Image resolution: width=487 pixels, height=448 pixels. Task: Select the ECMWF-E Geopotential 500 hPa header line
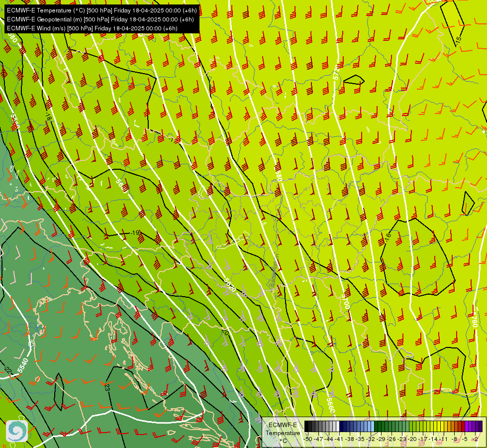pyautogui.click(x=100, y=19)
